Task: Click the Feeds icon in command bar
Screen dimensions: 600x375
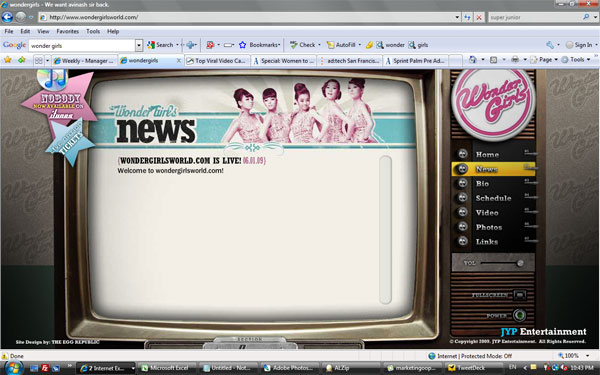Action: point(494,60)
